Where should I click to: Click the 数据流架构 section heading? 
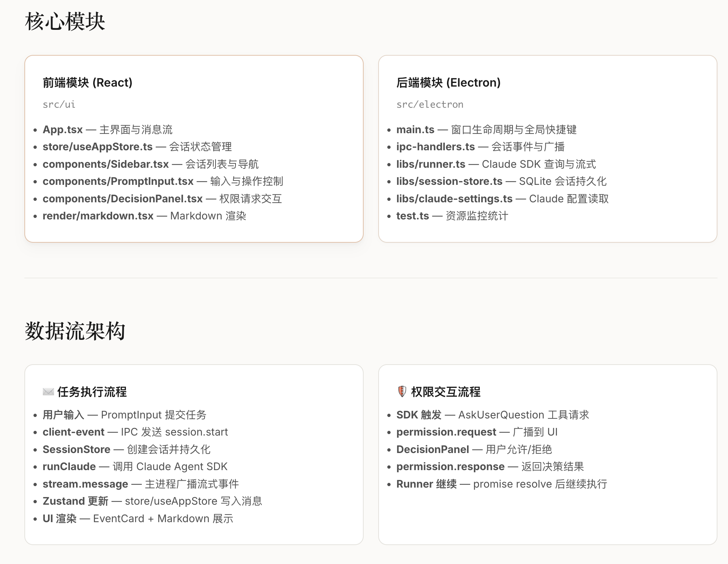pyautogui.click(x=75, y=331)
